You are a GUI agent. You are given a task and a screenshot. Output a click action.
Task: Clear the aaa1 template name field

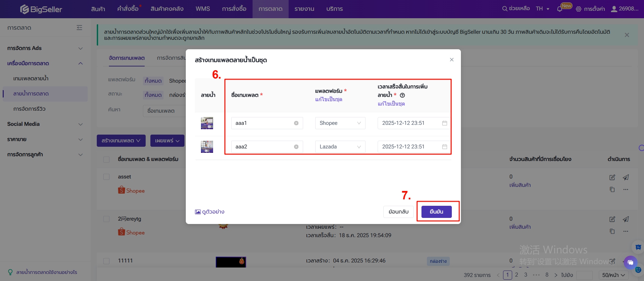(x=296, y=123)
